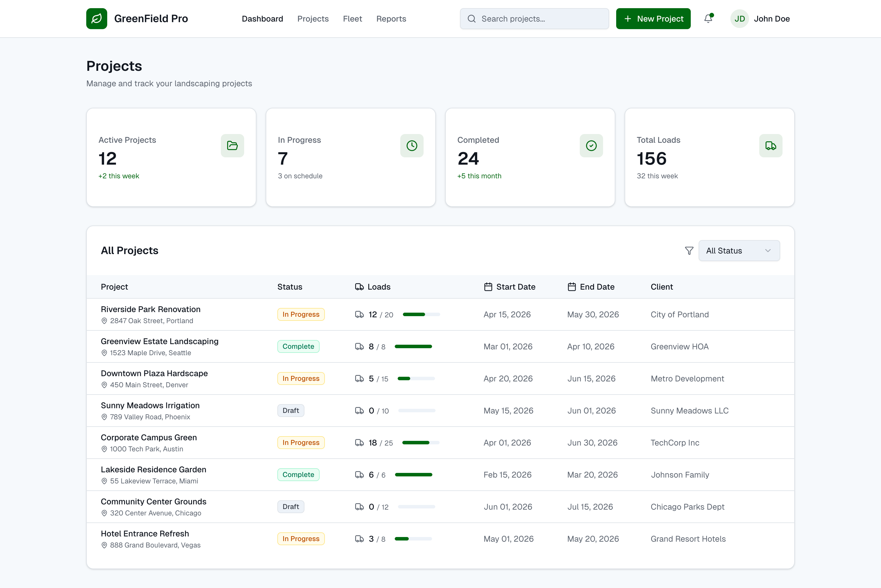Click the Jun 30, 2026 end date
Image resolution: width=881 pixels, height=588 pixels.
pyautogui.click(x=592, y=443)
